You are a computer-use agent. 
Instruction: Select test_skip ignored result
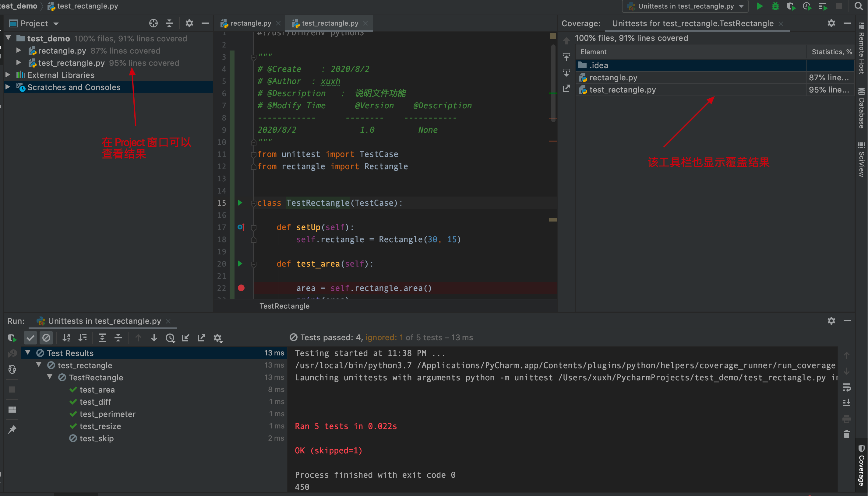[154, 438]
